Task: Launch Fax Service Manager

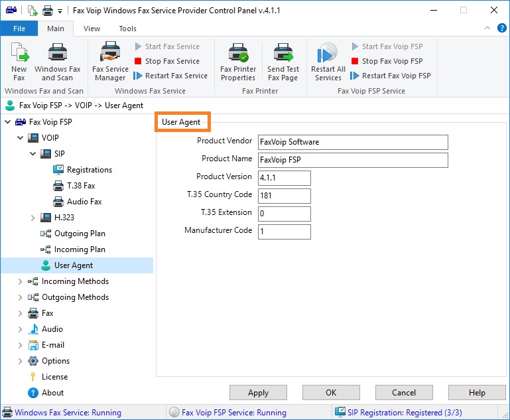Action: tap(110, 62)
